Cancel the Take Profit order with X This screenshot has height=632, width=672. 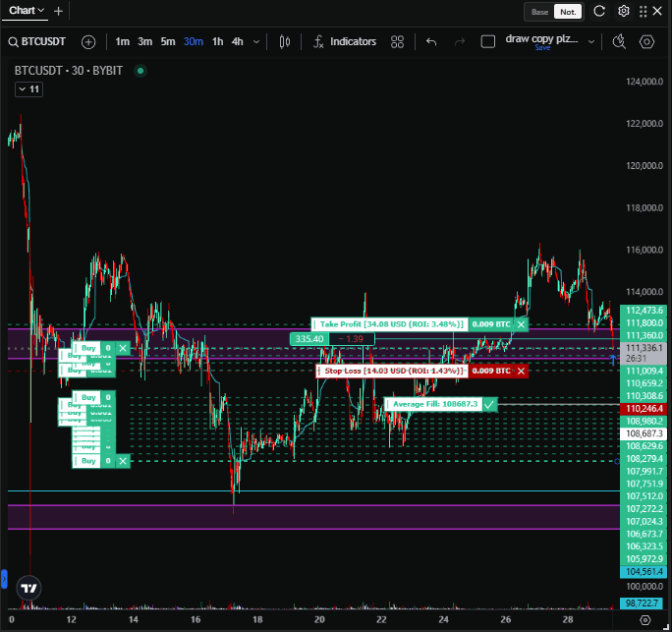(x=521, y=324)
